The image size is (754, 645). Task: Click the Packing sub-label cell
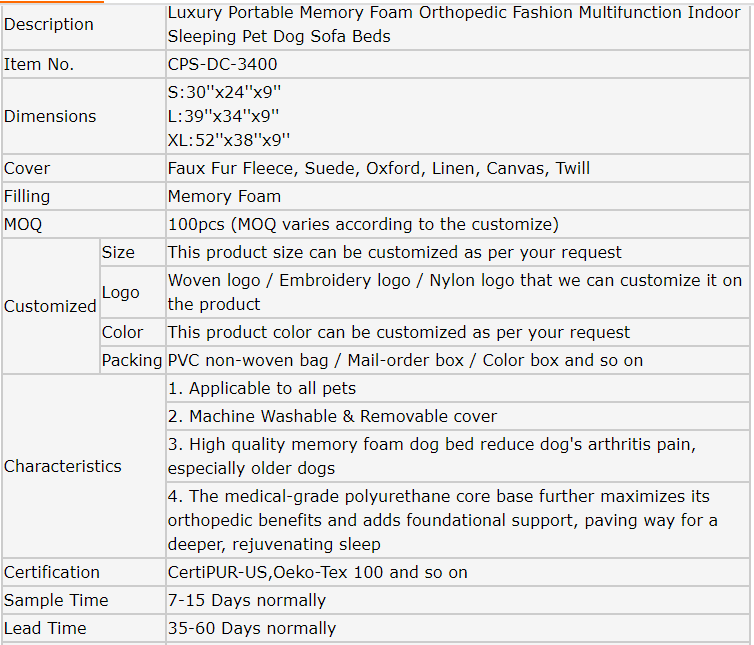click(132, 360)
